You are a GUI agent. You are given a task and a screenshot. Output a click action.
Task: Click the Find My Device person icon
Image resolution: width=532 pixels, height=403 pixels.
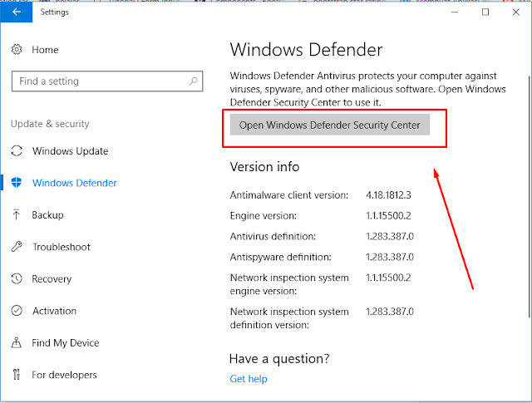pos(17,342)
